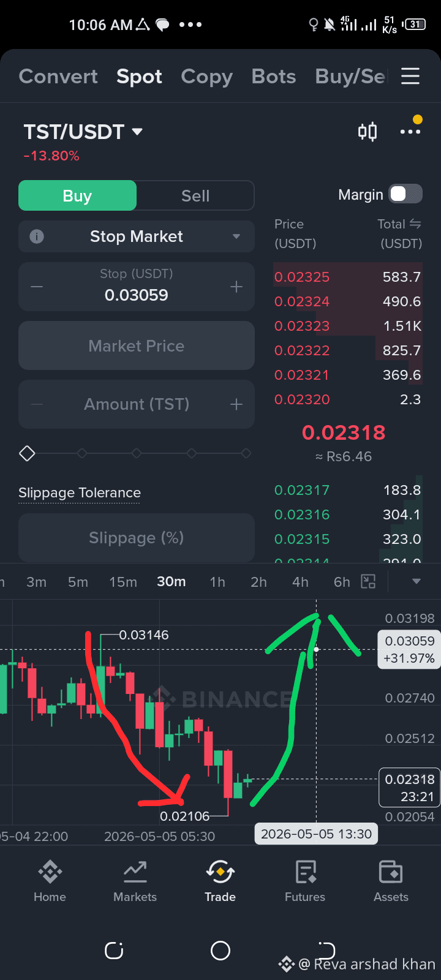This screenshot has height=980, width=441.
Task: Expand more chart intervals dropdown arrow
Action: pyautogui.click(x=417, y=581)
